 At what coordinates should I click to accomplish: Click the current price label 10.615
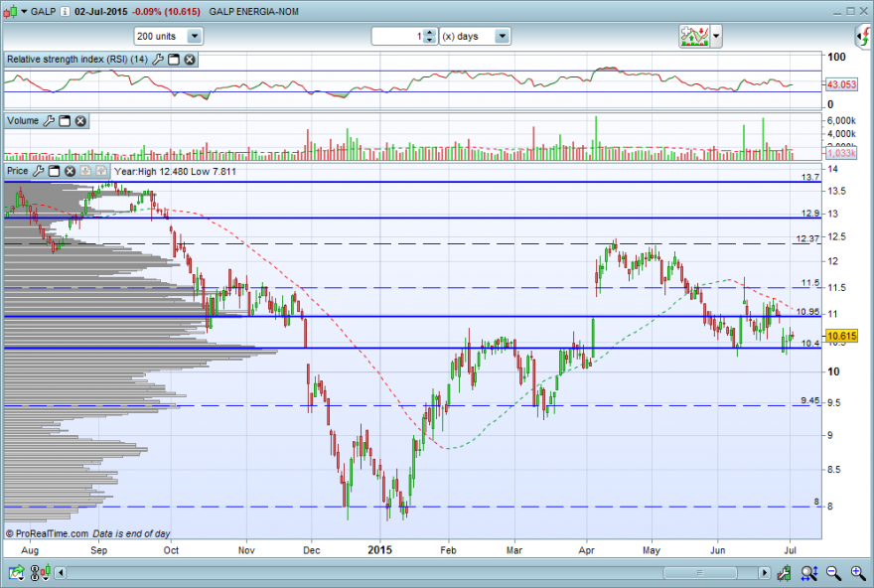tap(841, 336)
